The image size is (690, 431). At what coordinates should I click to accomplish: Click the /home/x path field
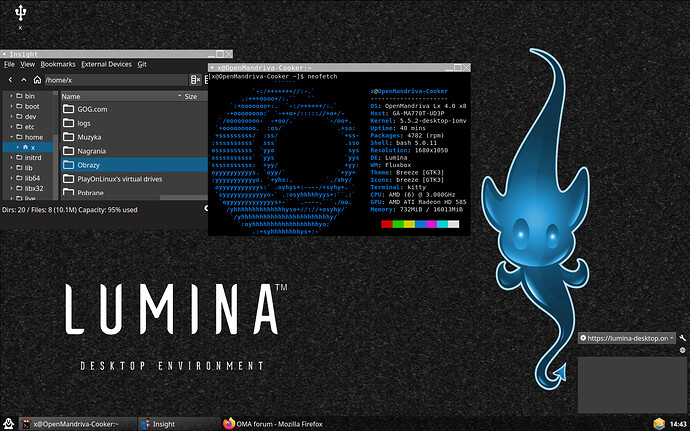(116, 80)
